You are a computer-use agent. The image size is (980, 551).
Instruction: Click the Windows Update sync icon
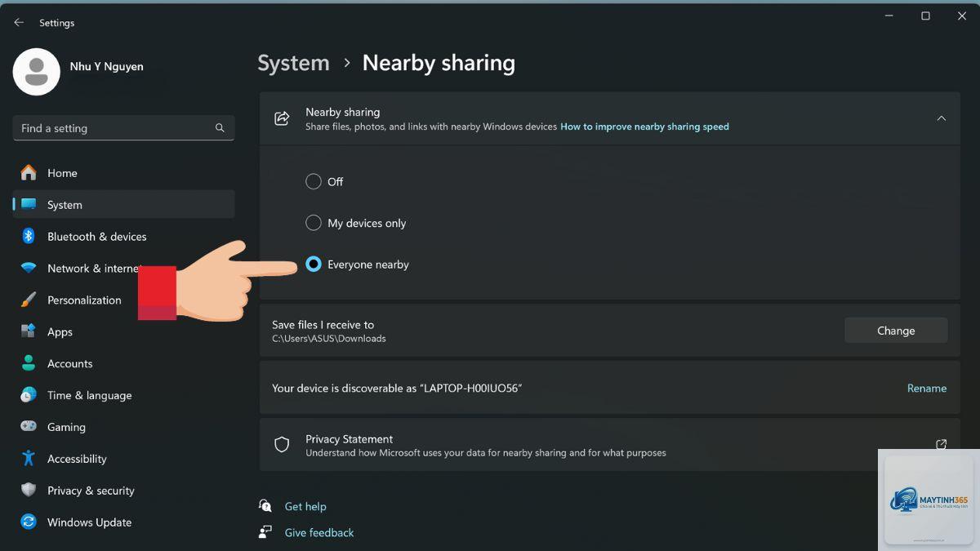click(x=29, y=522)
